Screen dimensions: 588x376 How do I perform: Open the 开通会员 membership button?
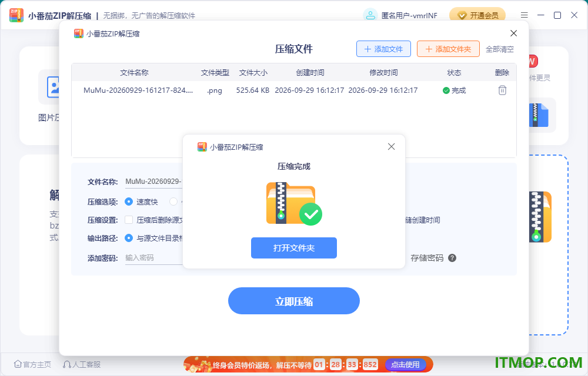tap(477, 15)
